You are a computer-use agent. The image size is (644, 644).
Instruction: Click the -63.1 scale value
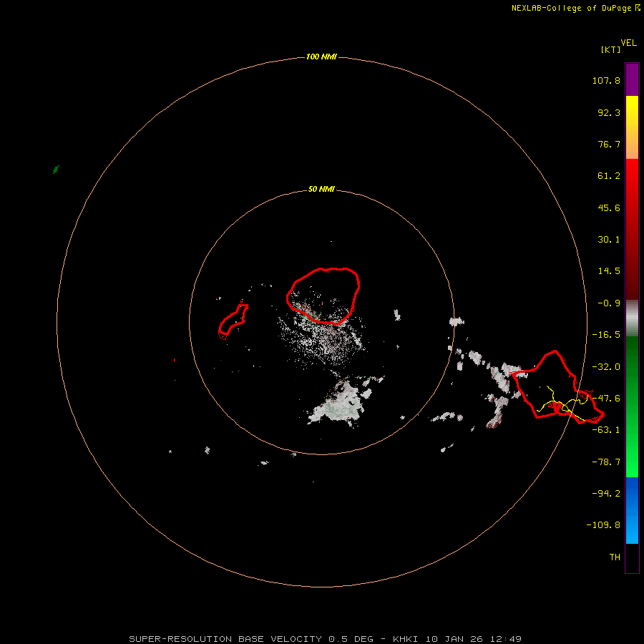point(606,430)
